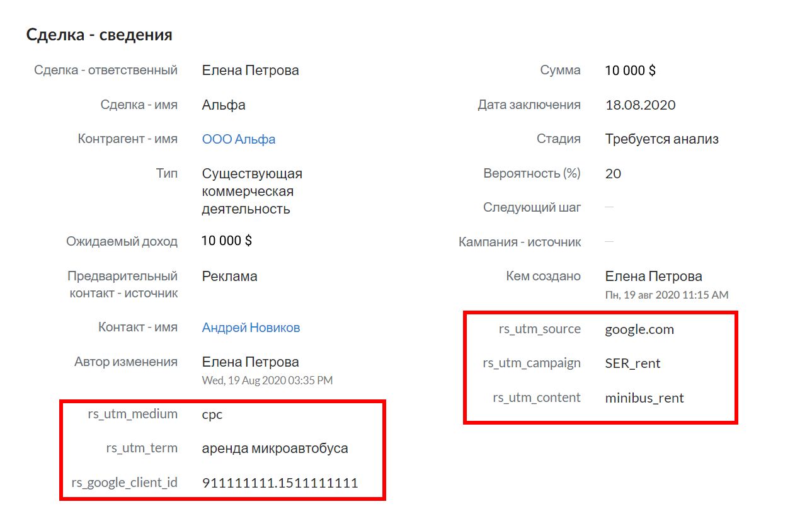Screen dimensions: 812x521
Task: Click probability value 20
Action: [613, 174]
